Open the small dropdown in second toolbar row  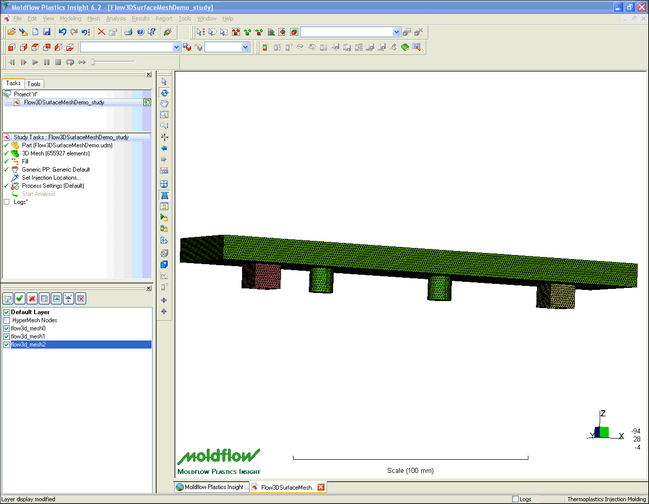pyautogui.click(x=246, y=47)
